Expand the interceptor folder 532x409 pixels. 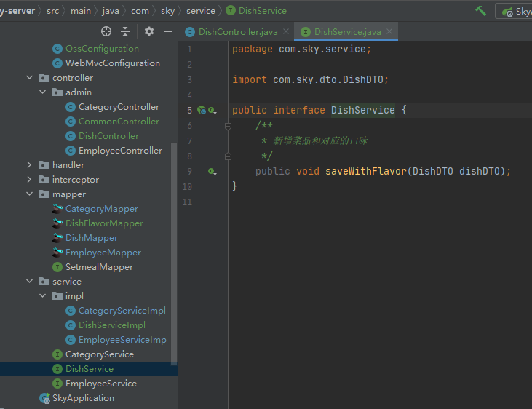click(x=29, y=180)
